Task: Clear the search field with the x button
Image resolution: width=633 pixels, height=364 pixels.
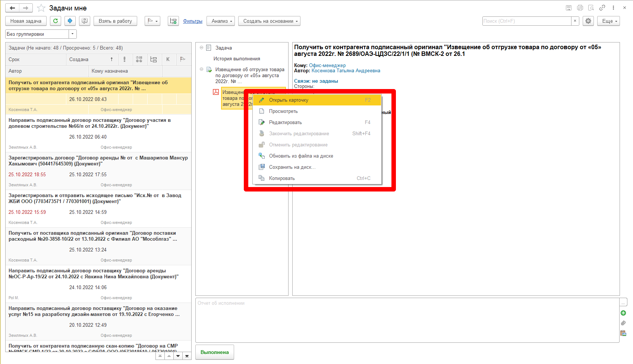Action: point(575,21)
